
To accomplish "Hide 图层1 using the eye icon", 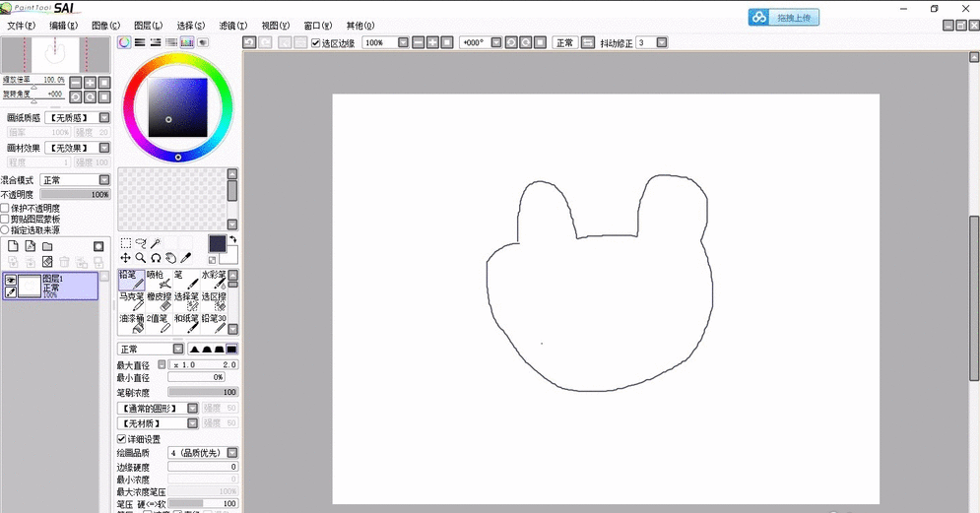I will coord(11,281).
